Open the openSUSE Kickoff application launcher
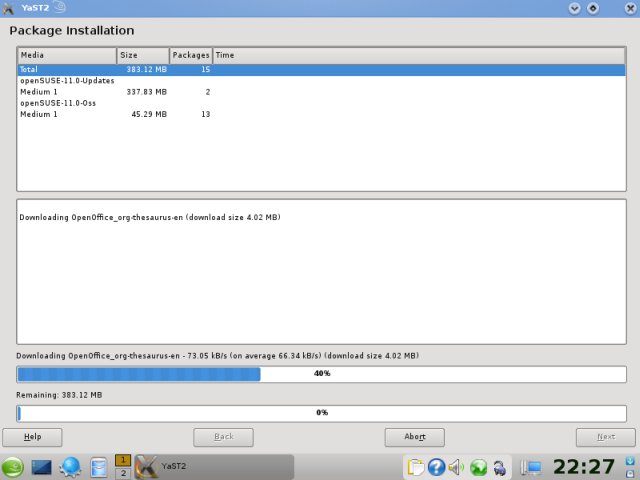The width and height of the screenshot is (640, 480). pyautogui.click(x=12, y=467)
